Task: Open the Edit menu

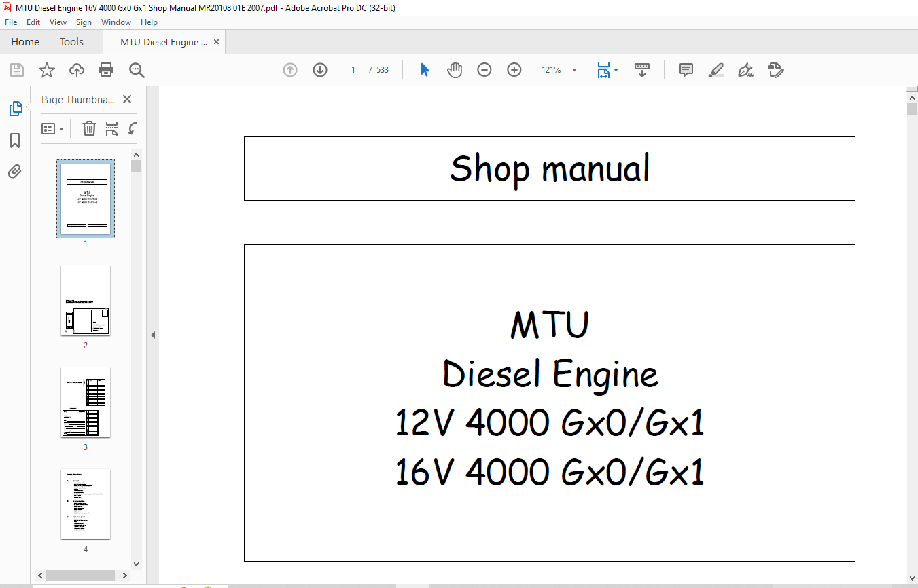Action: (x=33, y=22)
